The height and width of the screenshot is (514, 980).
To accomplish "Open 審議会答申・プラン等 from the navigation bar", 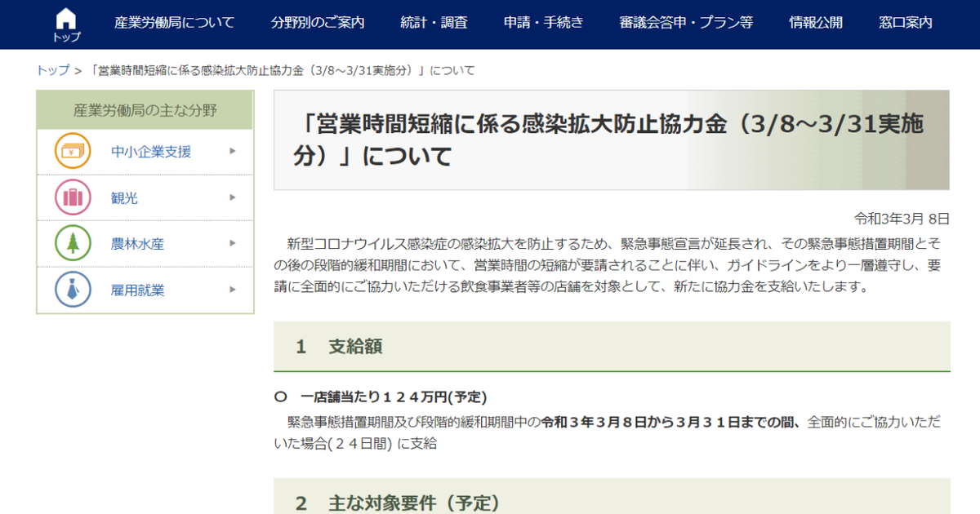I will (x=686, y=23).
